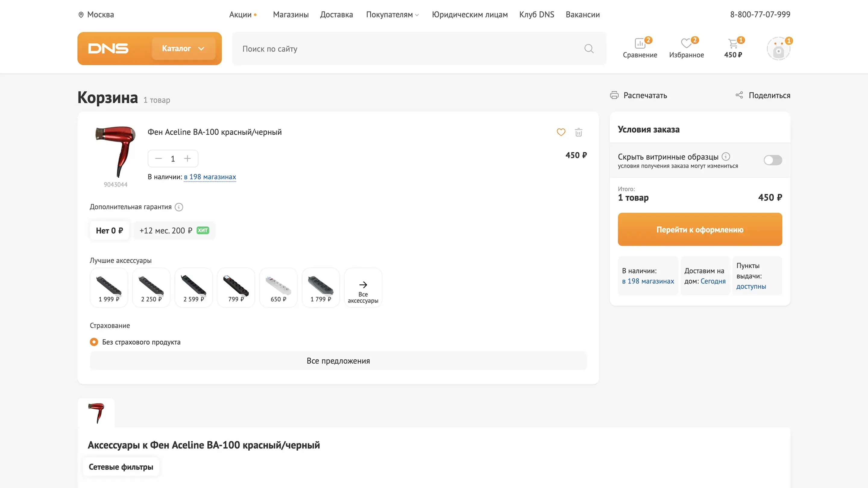
Task: Click the search magnifier icon
Action: click(x=589, y=49)
